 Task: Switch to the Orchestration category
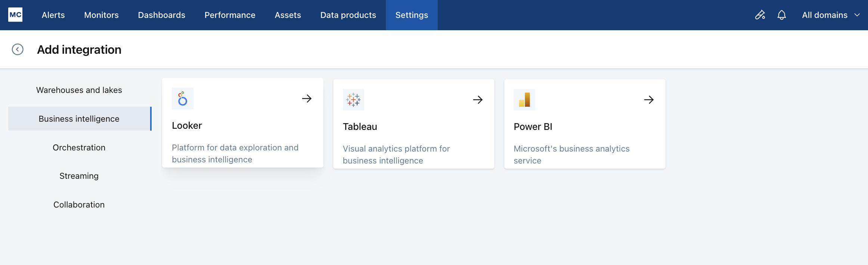79,147
